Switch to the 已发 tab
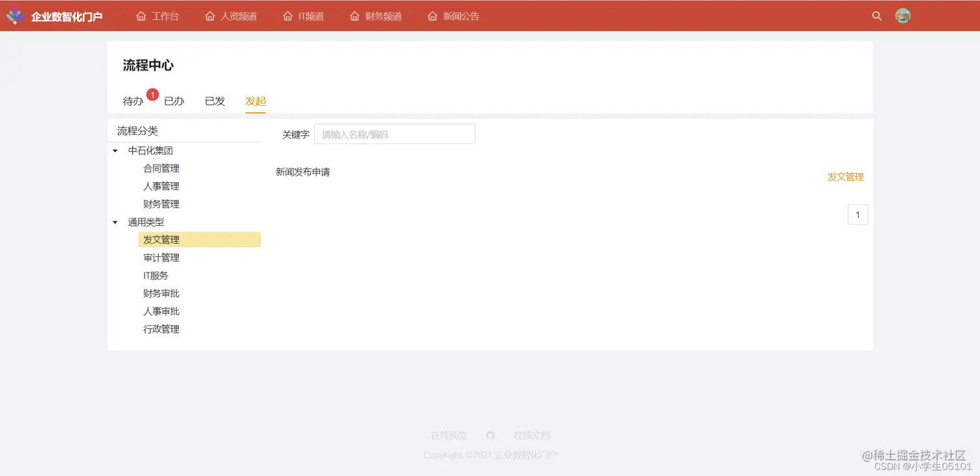 click(214, 101)
